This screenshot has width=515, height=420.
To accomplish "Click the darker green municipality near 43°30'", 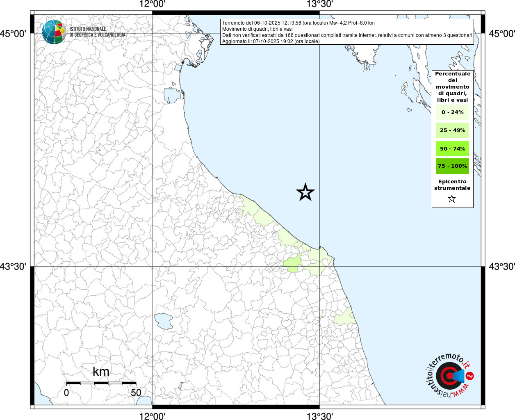I will tap(293, 263).
